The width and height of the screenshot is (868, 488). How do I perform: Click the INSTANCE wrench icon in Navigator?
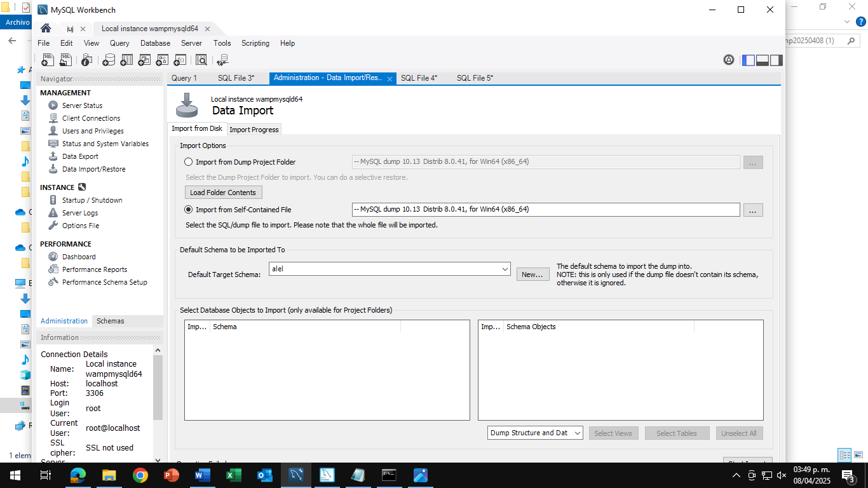(81, 187)
